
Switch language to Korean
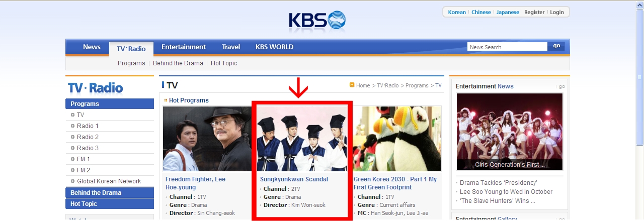457,12
